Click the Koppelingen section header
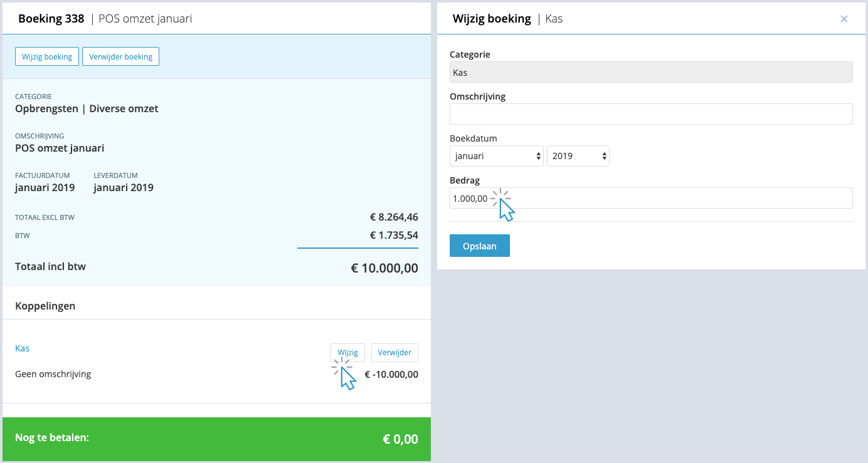This screenshot has height=463, width=868. [45, 306]
